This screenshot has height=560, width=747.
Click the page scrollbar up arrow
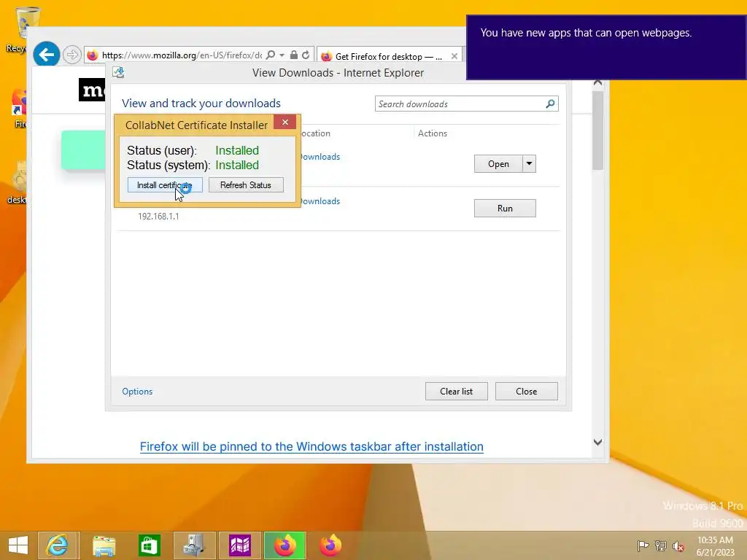click(598, 83)
